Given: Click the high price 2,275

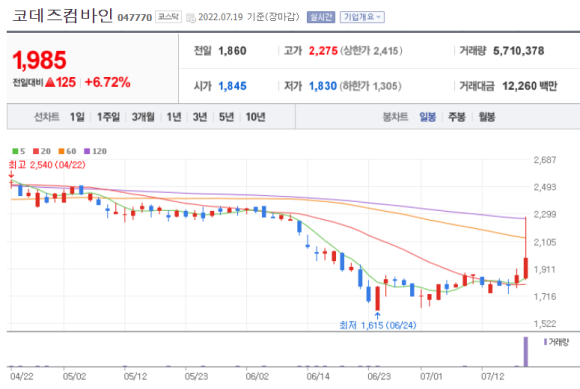Looking at the screenshot, I should 323,51.
